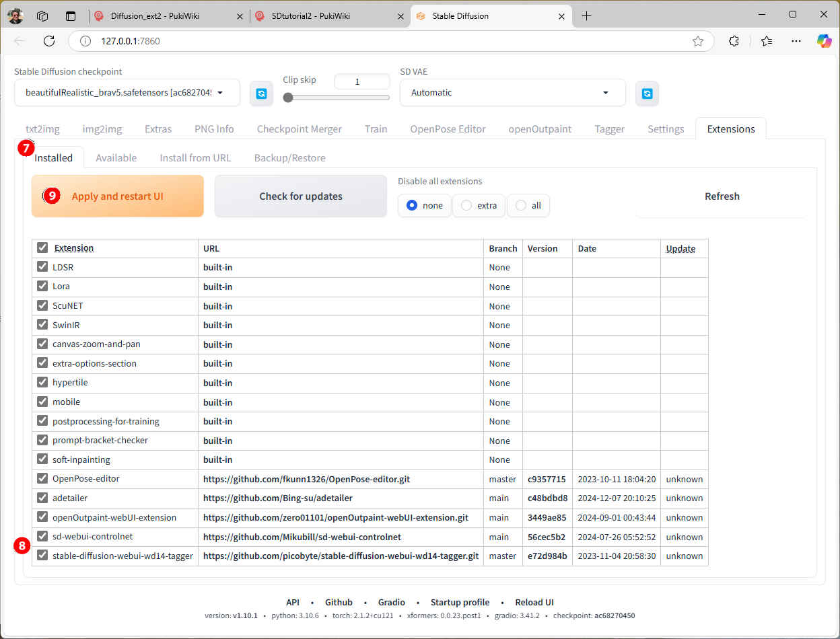Click the Clip skip number field
Screen dimensions: 840x639
[361, 81]
